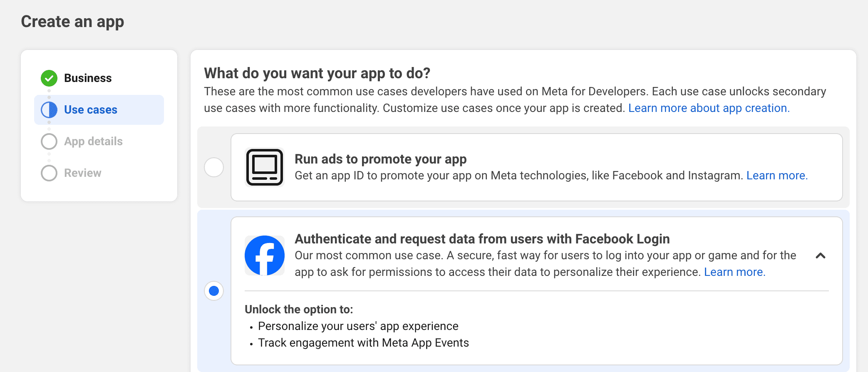Open Learn more about app creation link

(709, 108)
